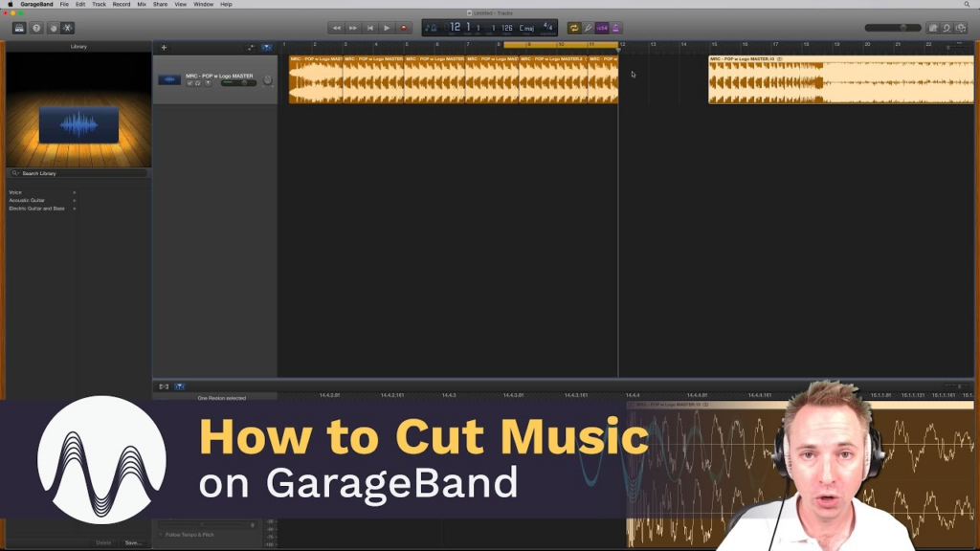Click the Save... button in Library
Screen dimensions: 980x551
click(133, 543)
